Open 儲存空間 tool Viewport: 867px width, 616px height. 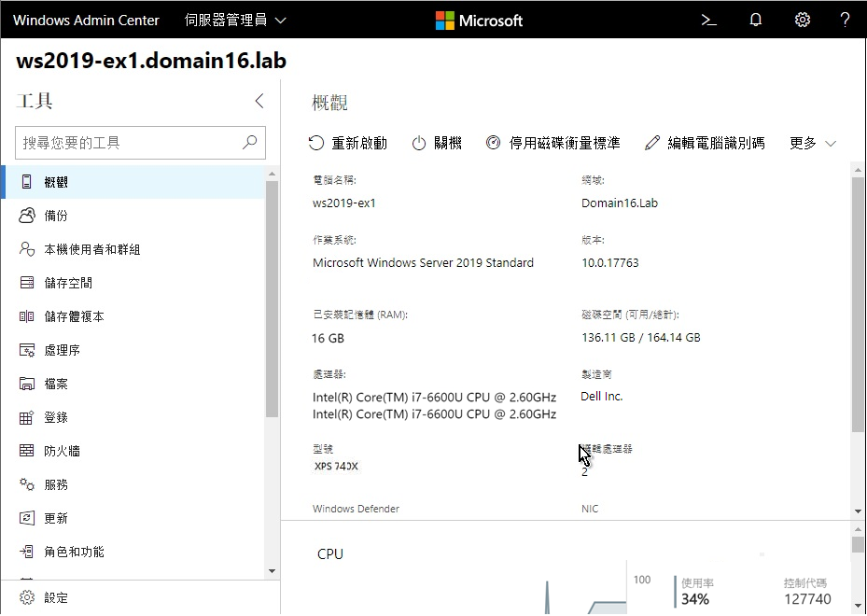[133, 283]
